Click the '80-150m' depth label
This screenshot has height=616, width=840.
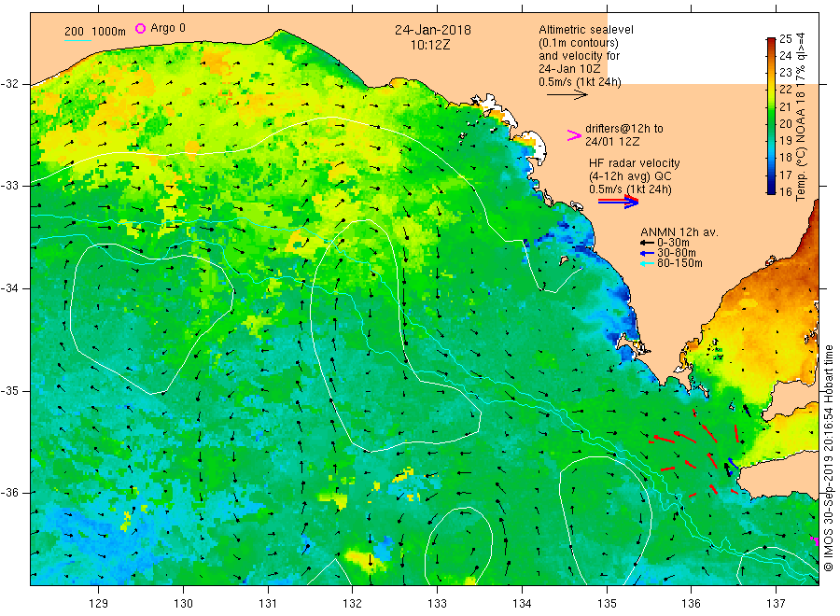pyautogui.click(x=679, y=263)
